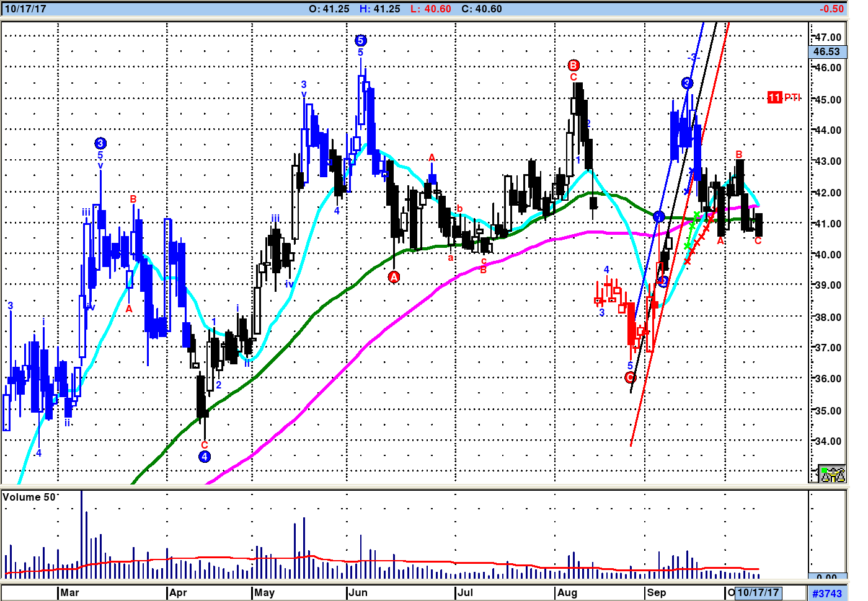Click the blue circled 3 marker at the March peak
This screenshot has height=601, width=868.
tap(100, 143)
